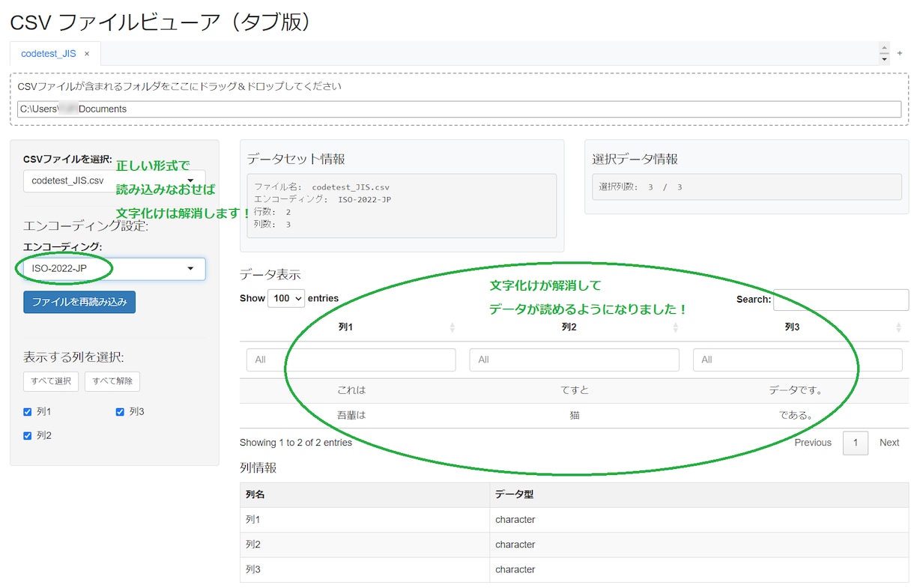This screenshot has height=588, width=914.
Task: Click the ファイル名: codetest_JIS.csv info line
Action: 321,187
